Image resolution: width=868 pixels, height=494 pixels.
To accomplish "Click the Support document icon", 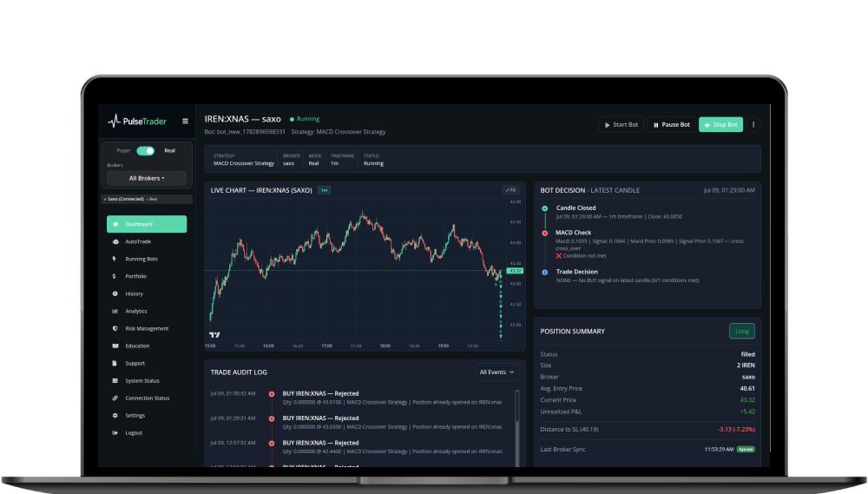I will pyautogui.click(x=115, y=363).
